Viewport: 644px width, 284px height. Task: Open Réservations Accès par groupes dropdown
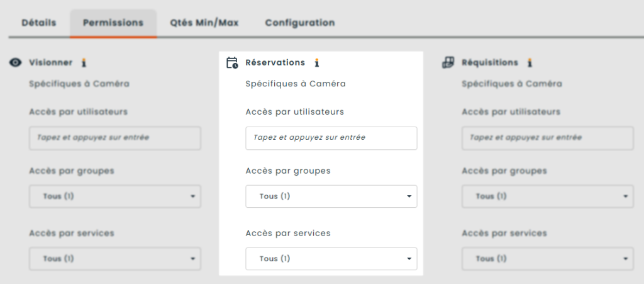tap(331, 196)
